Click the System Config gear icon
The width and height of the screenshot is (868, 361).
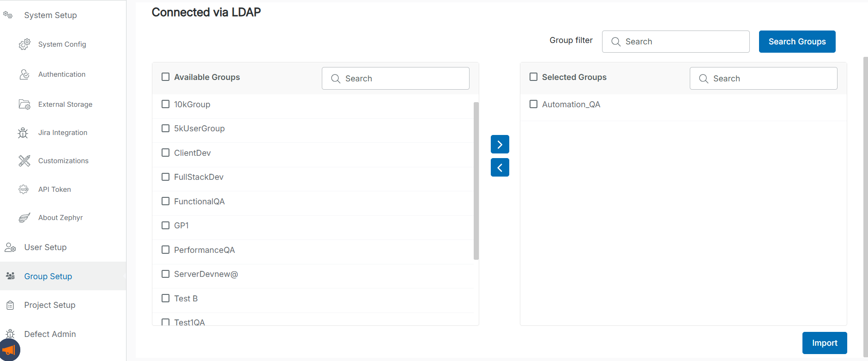point(24,44)
